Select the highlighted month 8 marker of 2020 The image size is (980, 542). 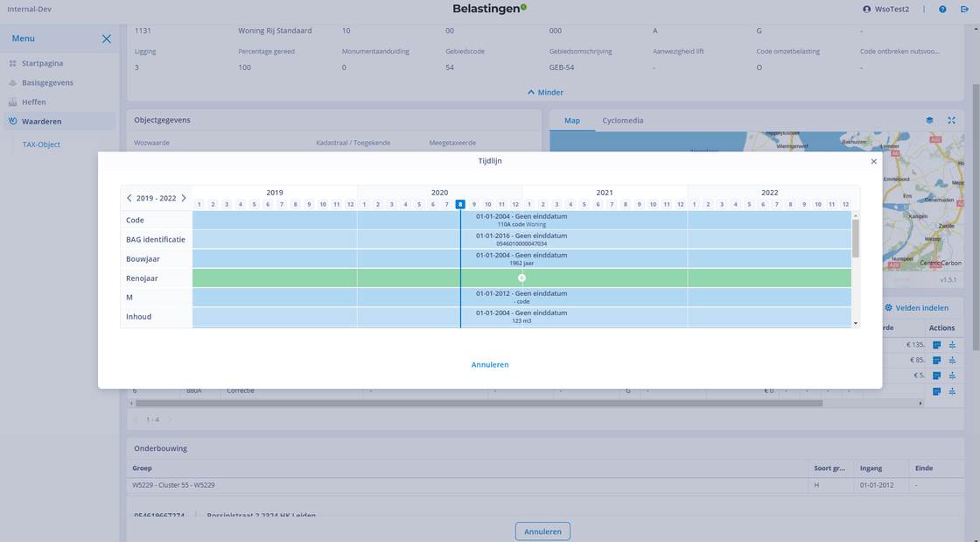point(460,204)
